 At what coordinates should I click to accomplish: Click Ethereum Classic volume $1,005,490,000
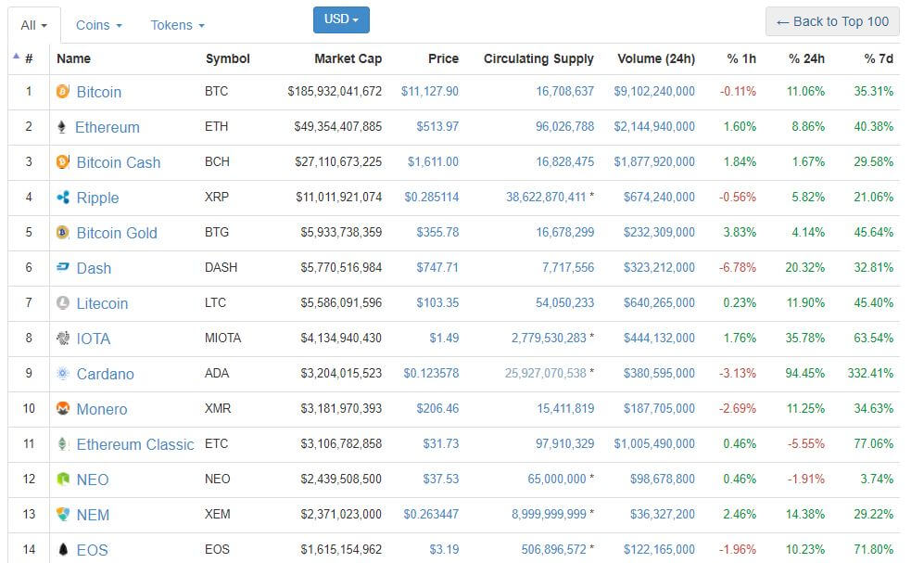(x=654, y=444)
